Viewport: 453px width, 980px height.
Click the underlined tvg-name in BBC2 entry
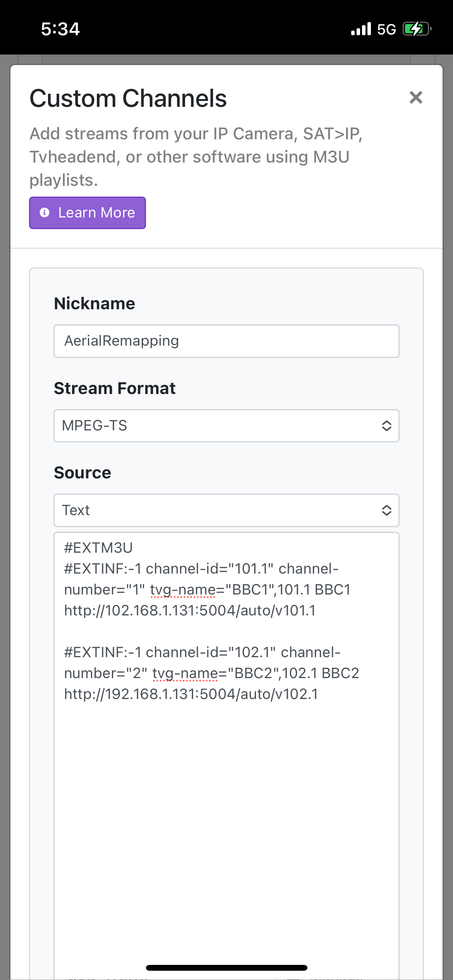185,673
